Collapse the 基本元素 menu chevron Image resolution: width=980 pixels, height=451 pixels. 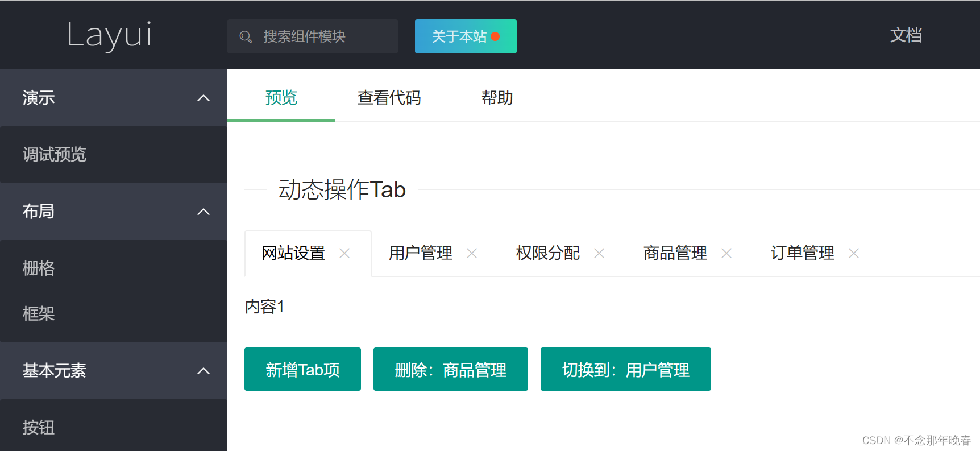click(204, 371)
